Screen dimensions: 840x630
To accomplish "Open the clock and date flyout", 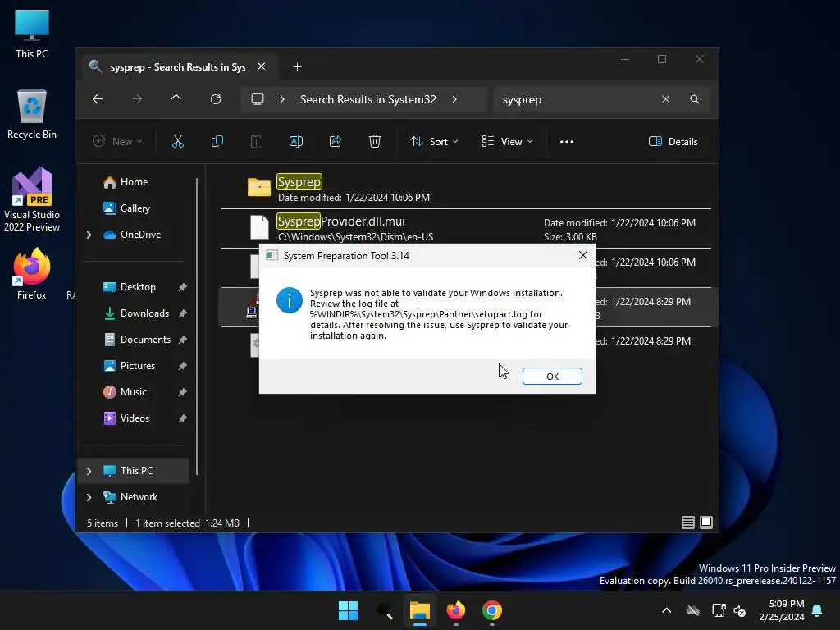I will pyautogui.click(x=782, y=610).
